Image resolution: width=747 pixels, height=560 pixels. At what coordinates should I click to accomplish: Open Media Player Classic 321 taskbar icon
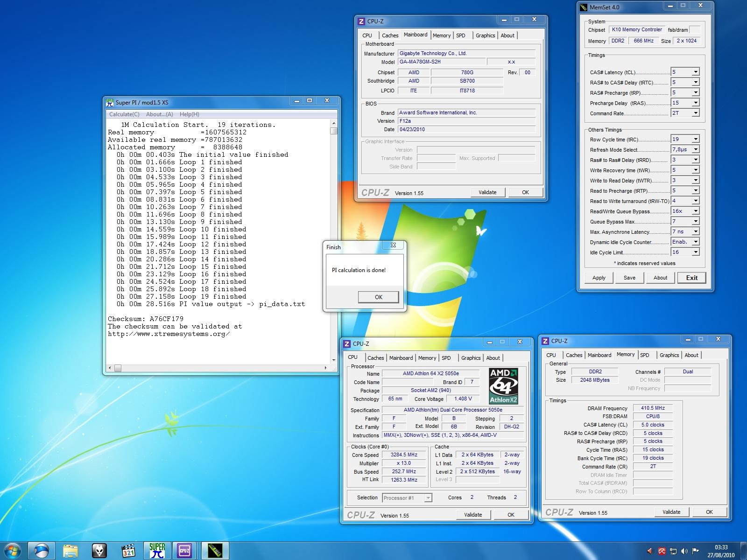coord(128,551)
